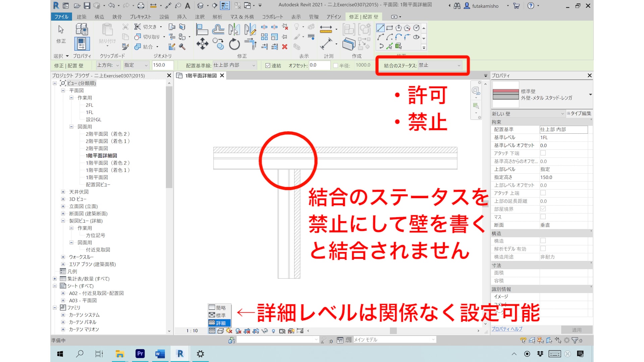Select the Move tool icon
Screen dimensions: 644x362
pyautogui.click(x=202, y=44)
